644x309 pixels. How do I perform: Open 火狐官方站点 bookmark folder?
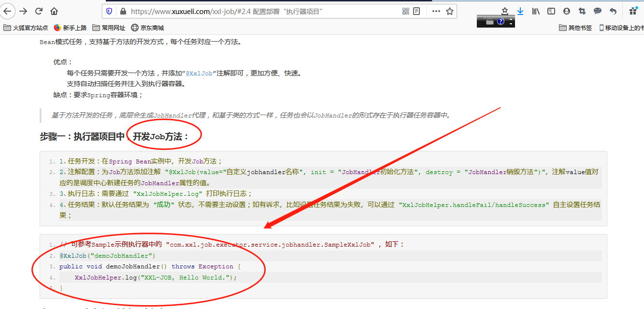pos(26,28)
